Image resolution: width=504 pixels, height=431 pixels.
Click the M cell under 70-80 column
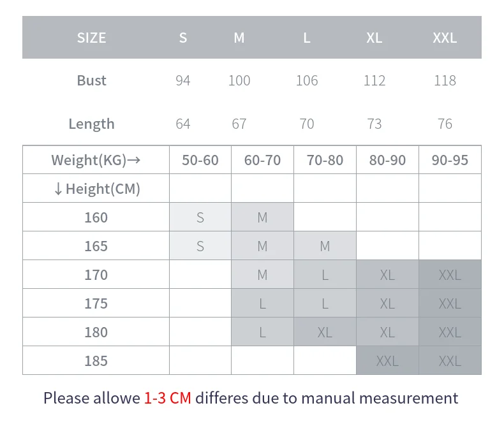[x=325, y=246]
